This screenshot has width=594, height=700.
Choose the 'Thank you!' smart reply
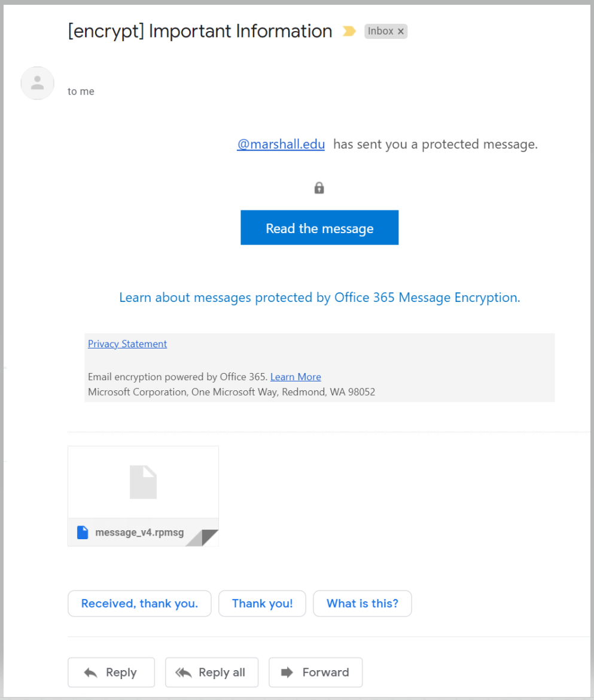(x=262, y=604)
